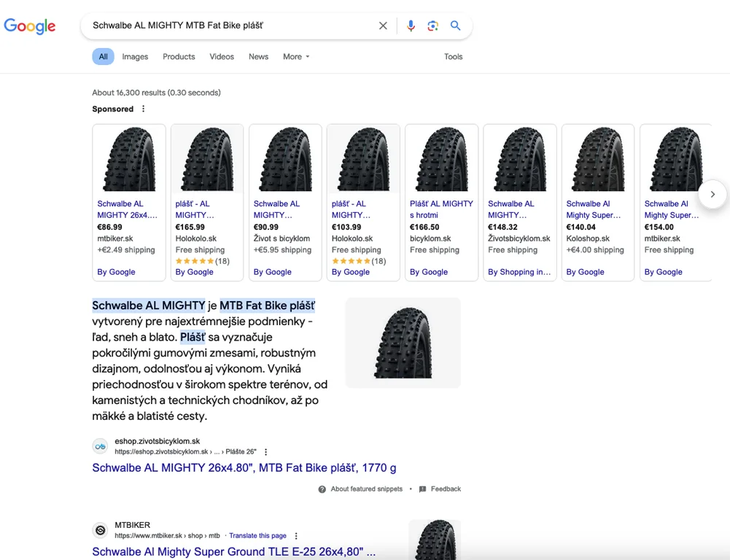Clear the search box text
730x560 pixels.
click(383, 26)
